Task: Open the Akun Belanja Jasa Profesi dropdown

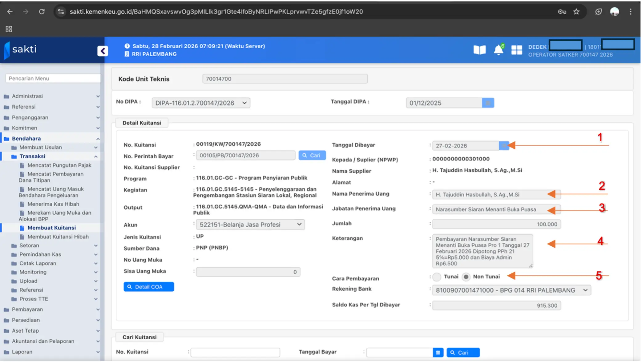Action: (250, 224)
